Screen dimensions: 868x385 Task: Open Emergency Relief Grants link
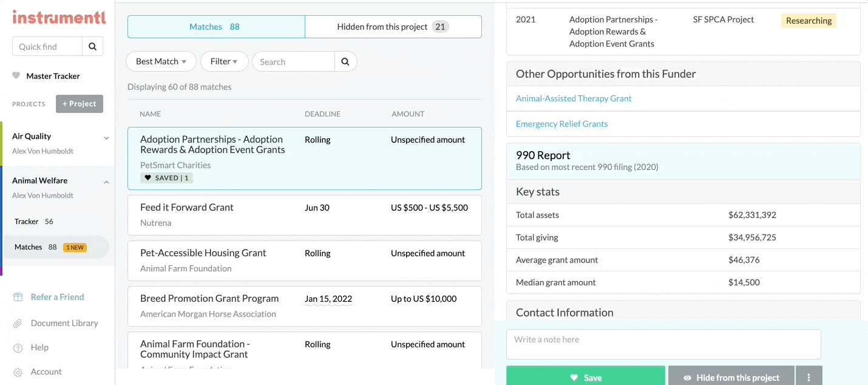pos(561,124)
